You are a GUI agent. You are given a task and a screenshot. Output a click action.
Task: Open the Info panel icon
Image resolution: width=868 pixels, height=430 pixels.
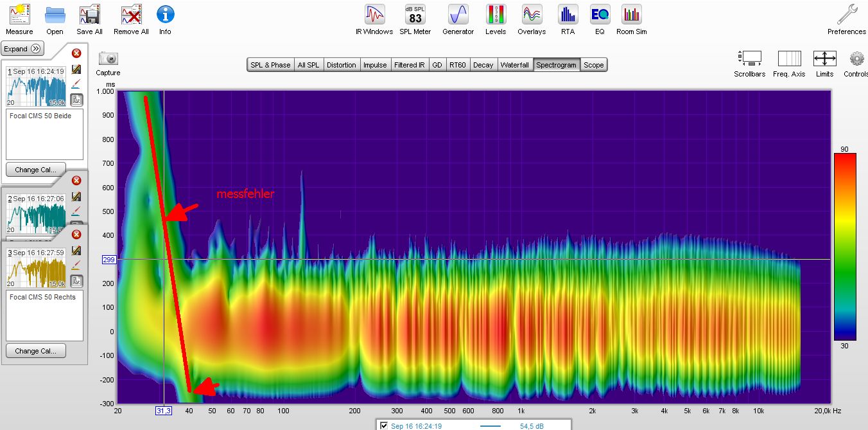165,14
